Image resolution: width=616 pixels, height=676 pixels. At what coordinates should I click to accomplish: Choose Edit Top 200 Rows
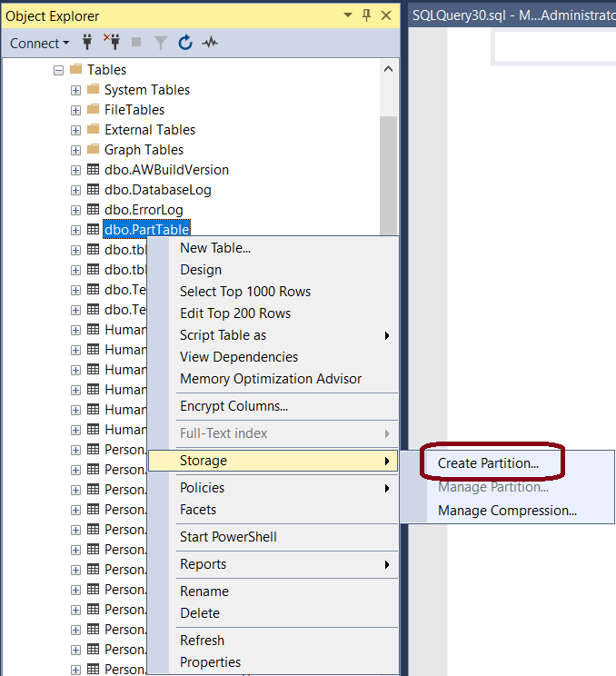pyautogui.click(x=273, y=313)
